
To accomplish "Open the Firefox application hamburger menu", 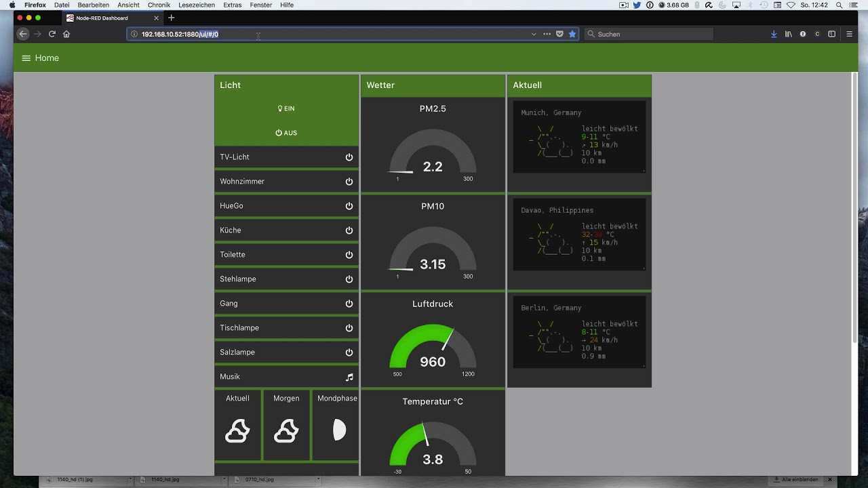I will click(849, 34).
